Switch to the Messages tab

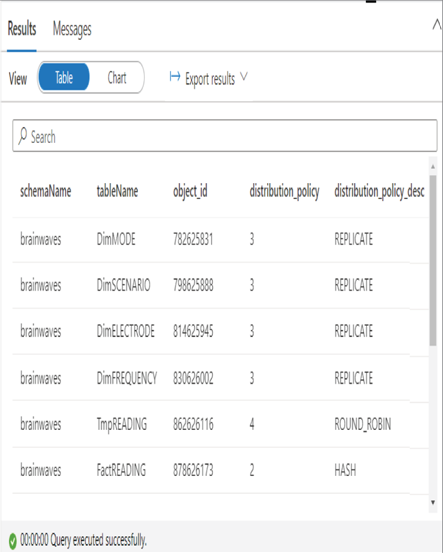point(72,29)
